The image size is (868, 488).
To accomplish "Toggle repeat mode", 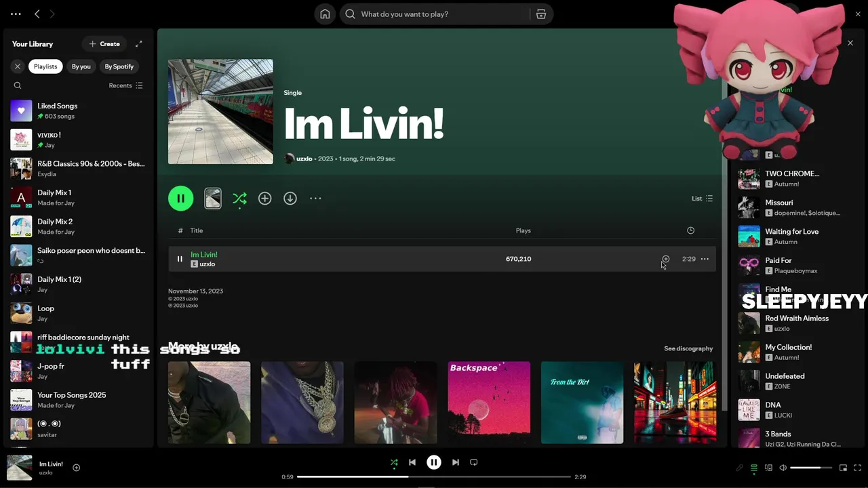I will pyautogui.click(x=474, y=462).
